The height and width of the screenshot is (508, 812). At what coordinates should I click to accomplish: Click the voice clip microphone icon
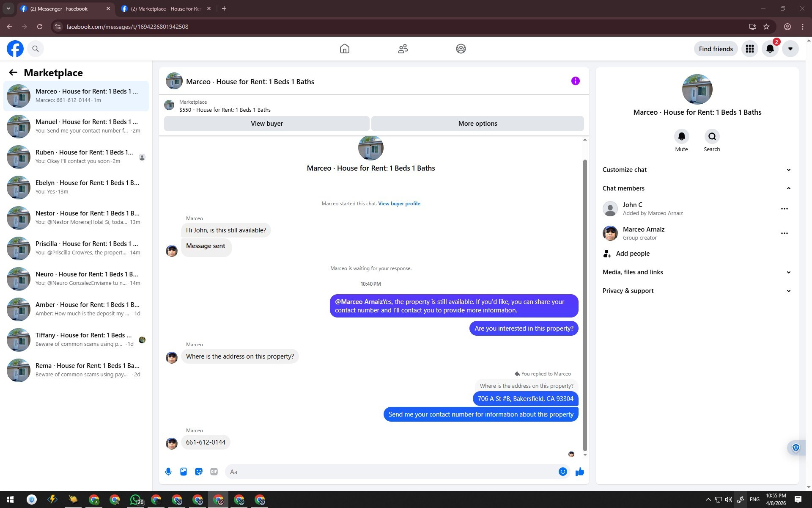tap(168, 472)
